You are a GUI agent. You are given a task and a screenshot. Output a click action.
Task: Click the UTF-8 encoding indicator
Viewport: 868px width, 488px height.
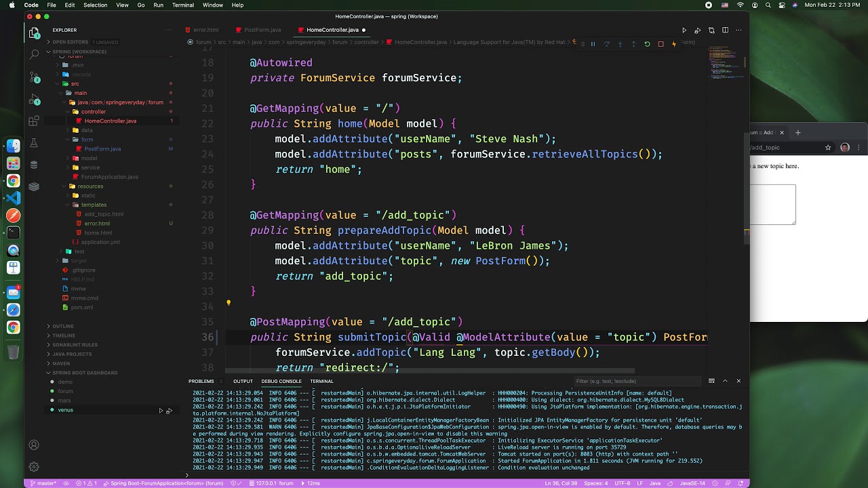coord(622,483)
